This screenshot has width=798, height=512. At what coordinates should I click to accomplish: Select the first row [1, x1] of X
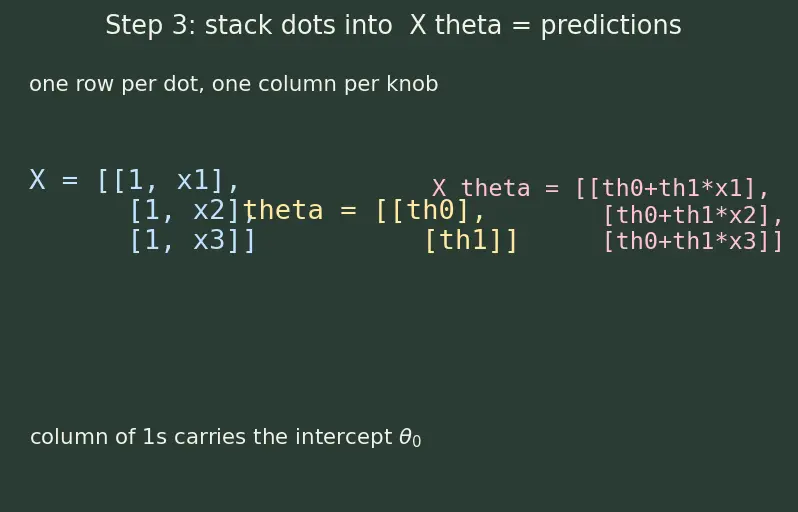168,180
